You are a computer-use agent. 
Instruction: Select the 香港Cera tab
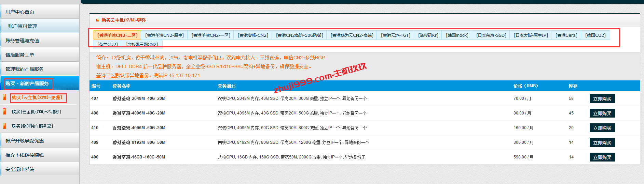pos(566,35)
